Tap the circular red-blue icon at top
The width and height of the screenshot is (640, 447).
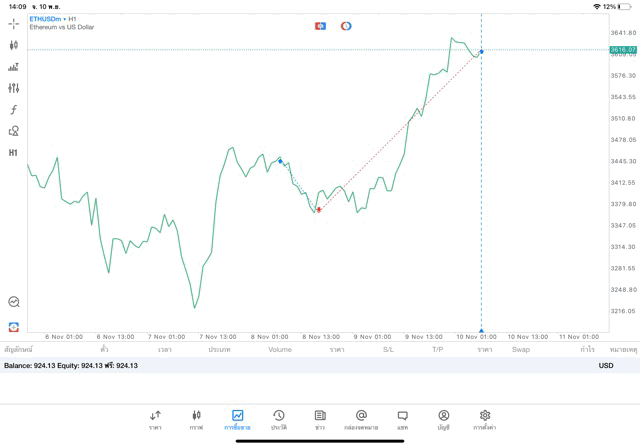pyautogui.click(x=346, y=25)
